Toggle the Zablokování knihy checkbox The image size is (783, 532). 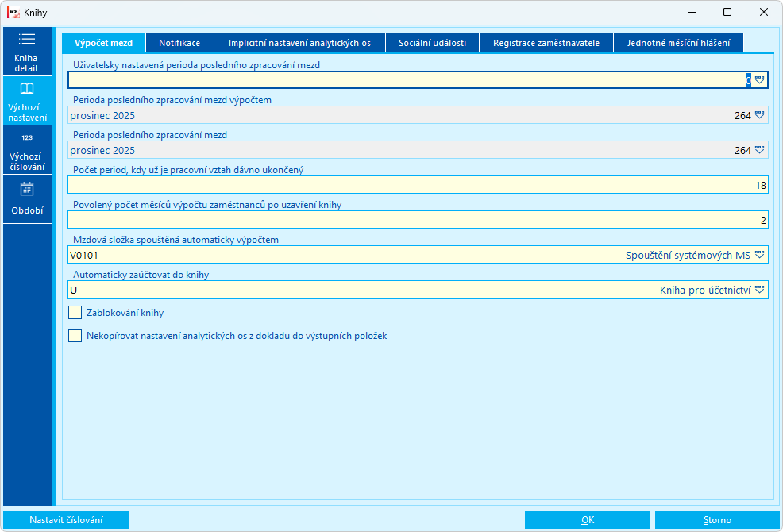pos(75,313)
